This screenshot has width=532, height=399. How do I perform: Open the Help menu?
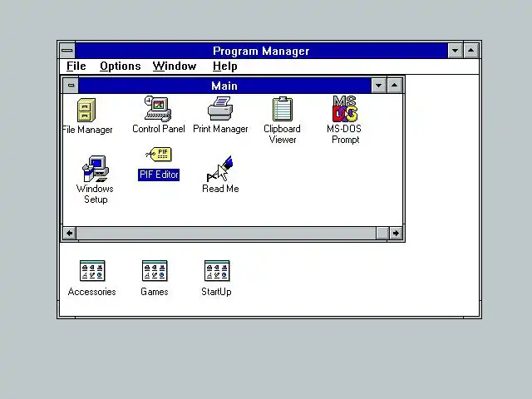click(224, 66)
